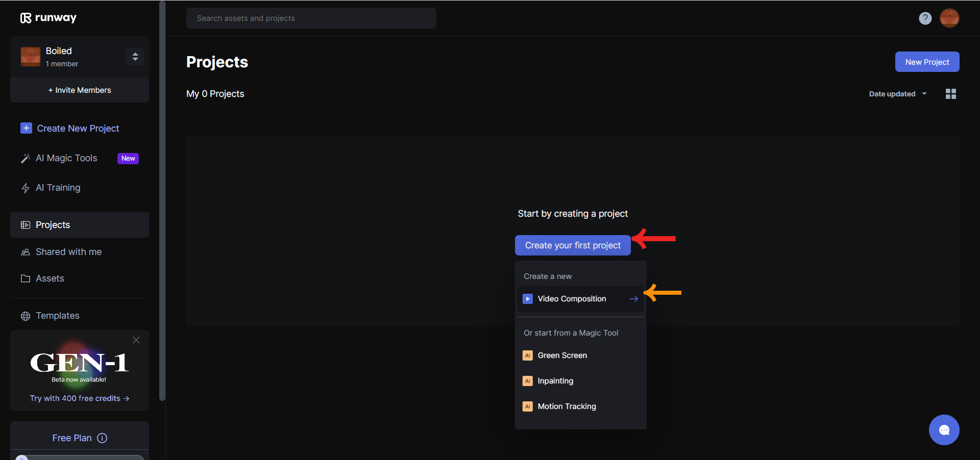The image size is (980, 460).
Task: Close the GEN-1 promo card
Action: tap(136, 340)
